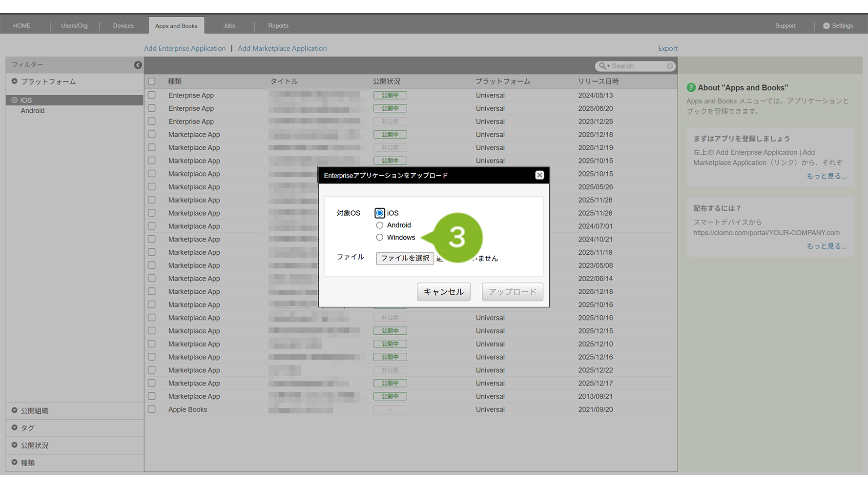Screen dimensions: 868x488
Task: Close the Enterprise upload dialog
Action: pos(539,175)
